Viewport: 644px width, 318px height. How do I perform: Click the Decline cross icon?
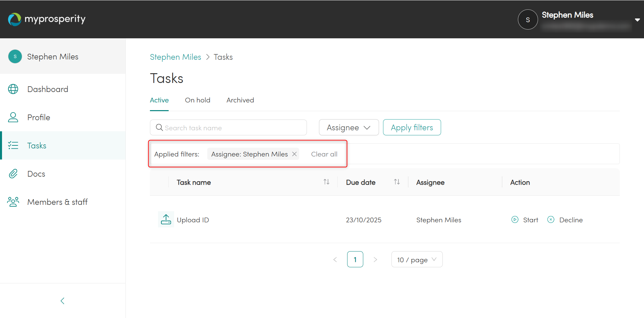pyautogui.click(x=551, y=220)
